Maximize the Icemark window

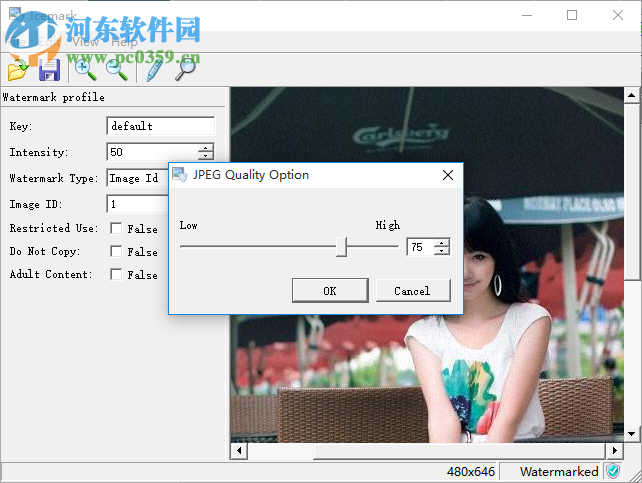click(572, 15)
